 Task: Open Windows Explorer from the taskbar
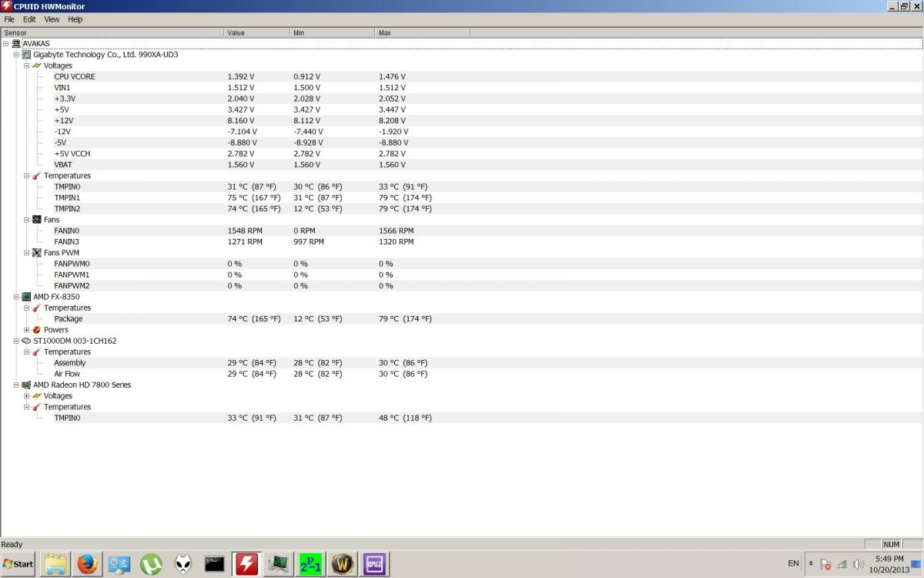55,564
